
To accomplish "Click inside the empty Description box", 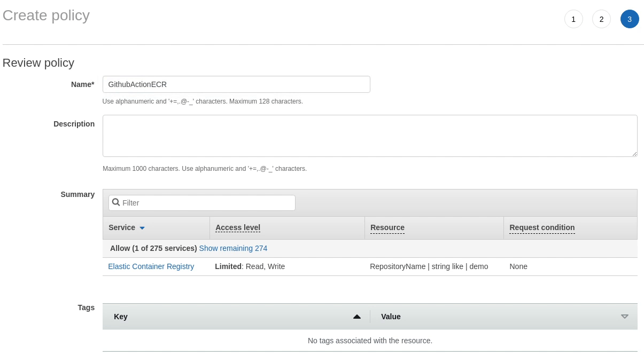I will click(370, 135).
